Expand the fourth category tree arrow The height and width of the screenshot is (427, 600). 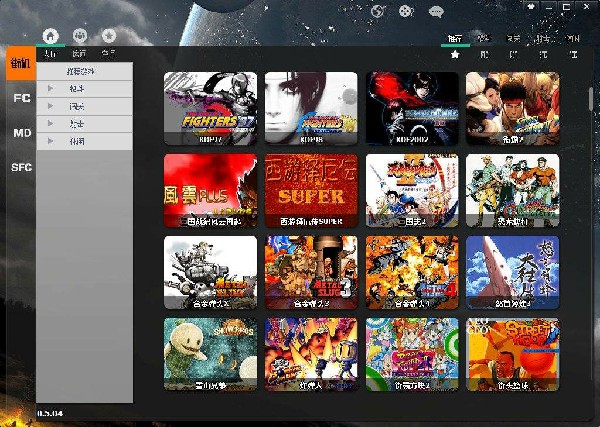click(x=50, y=142)
